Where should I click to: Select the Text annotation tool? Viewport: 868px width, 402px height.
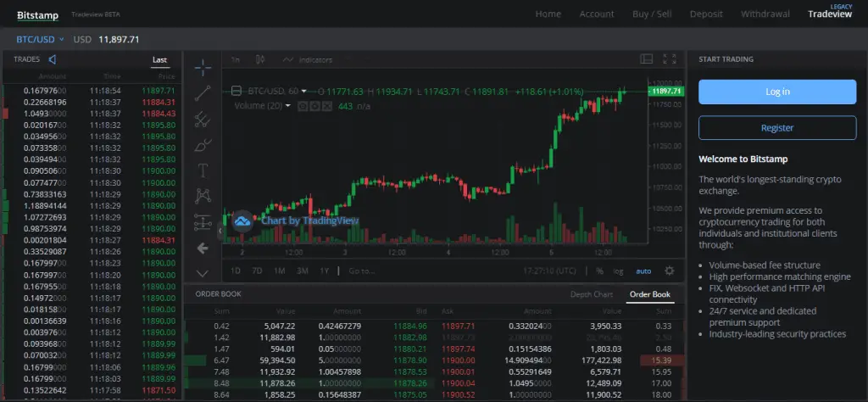tap(203, 170)
